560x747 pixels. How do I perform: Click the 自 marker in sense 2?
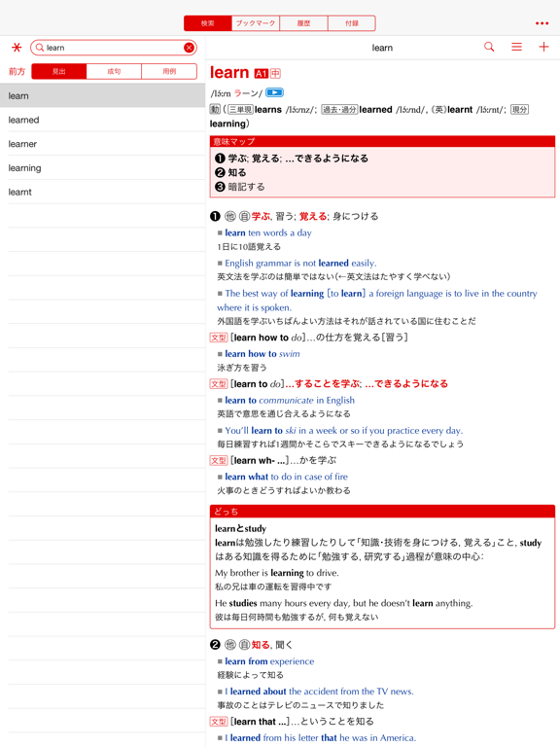(x=244, y=645)
